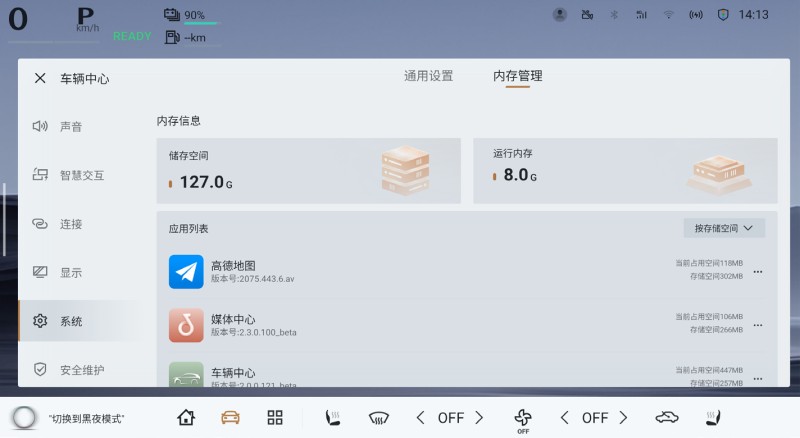Tap the camera-off status icon
Image resolution: width=800 pixels, height=438 pixels.
[587, 15]
